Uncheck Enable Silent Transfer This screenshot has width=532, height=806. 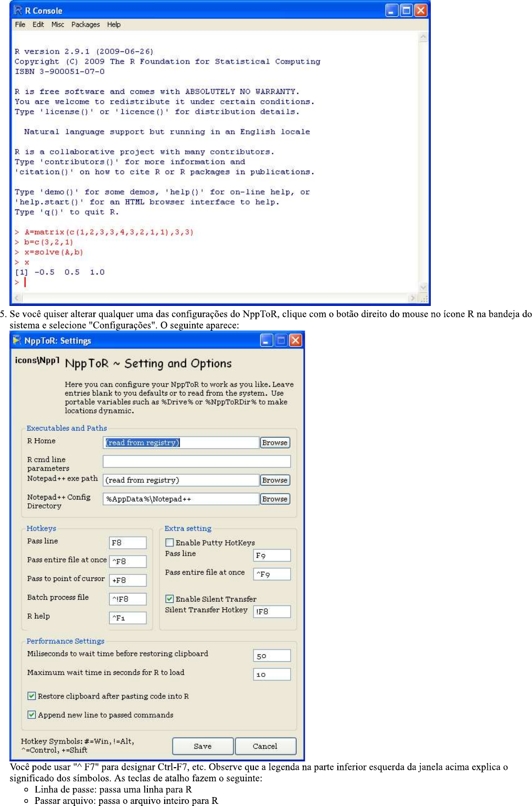click(169, 599)
